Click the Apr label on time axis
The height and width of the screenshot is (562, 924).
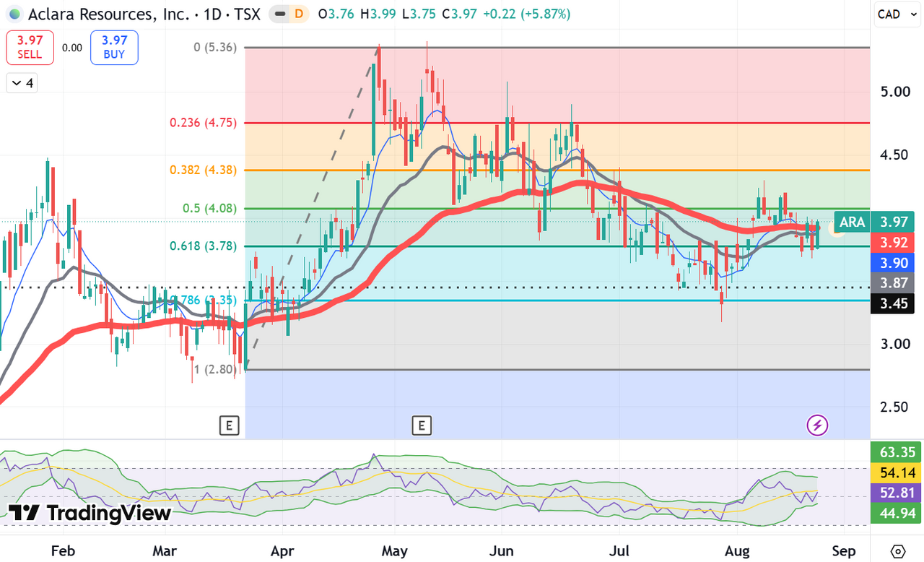coord(282,551)
